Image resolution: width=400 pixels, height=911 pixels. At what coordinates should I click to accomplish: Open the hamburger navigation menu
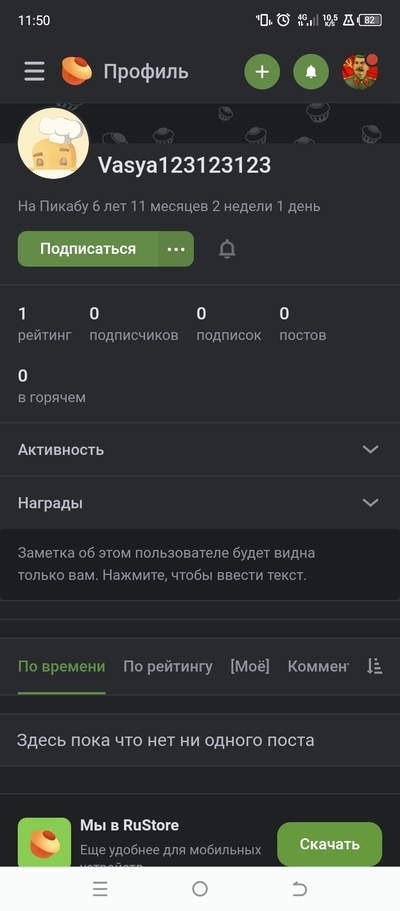coord(34,71)
